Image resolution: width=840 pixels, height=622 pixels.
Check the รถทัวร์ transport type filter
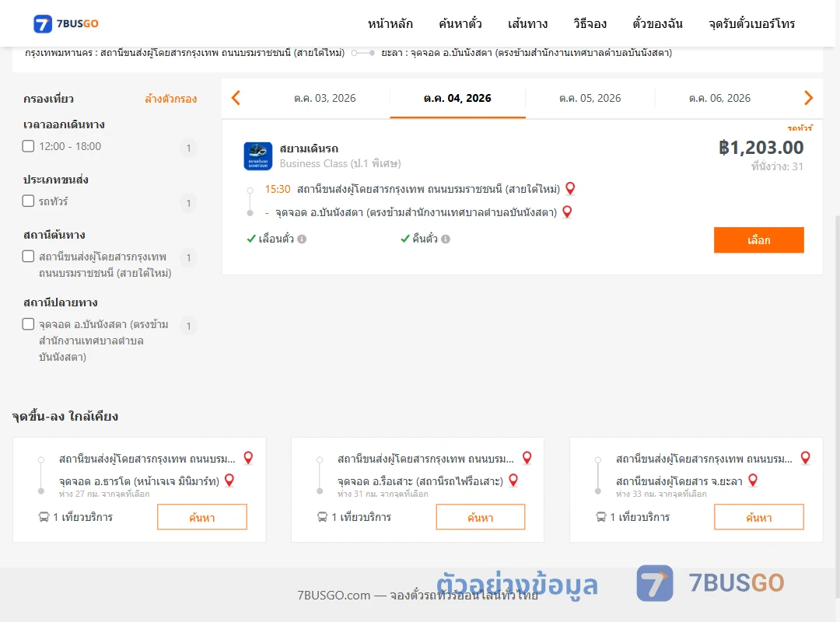click(29, 201)
